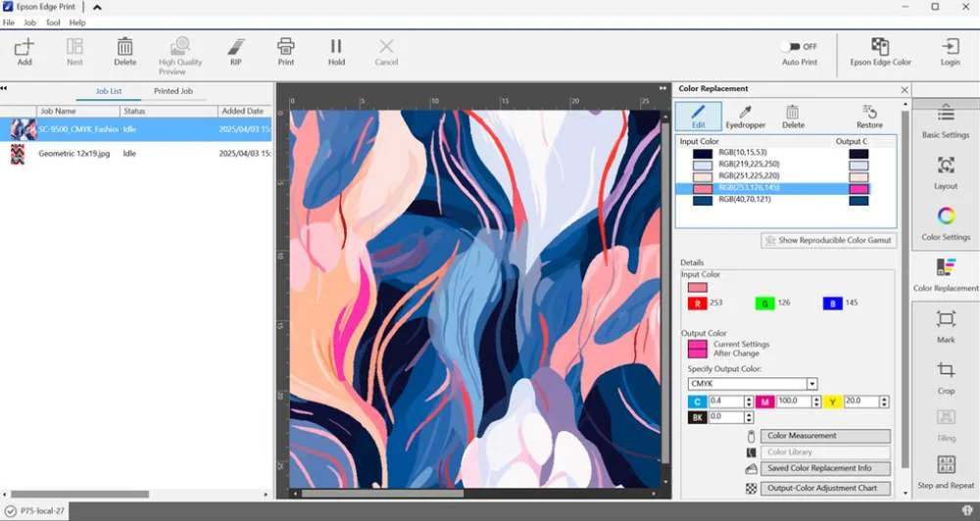Image resolution: width=980 pixels, height=521 pixels.
Task: Click the Login icon
Action: [x=950, y=47]
